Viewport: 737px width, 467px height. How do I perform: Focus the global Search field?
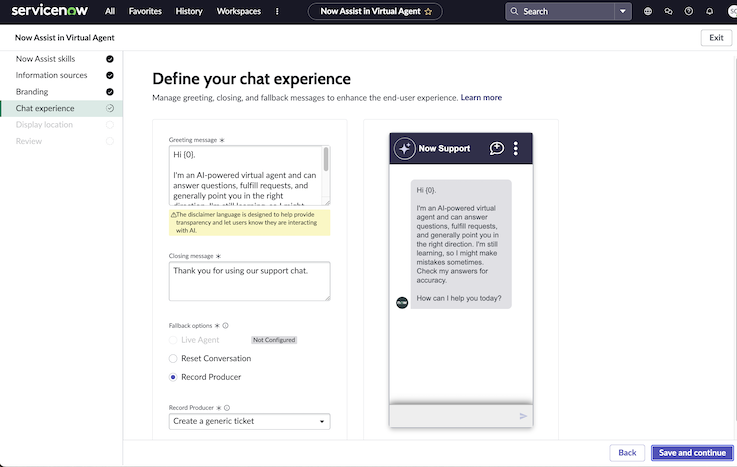(560, 11)
